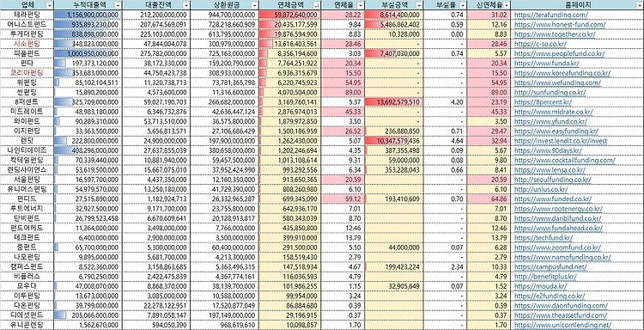
Task: Click the 홈페이지 column header cell
Action: pos(578,5)
